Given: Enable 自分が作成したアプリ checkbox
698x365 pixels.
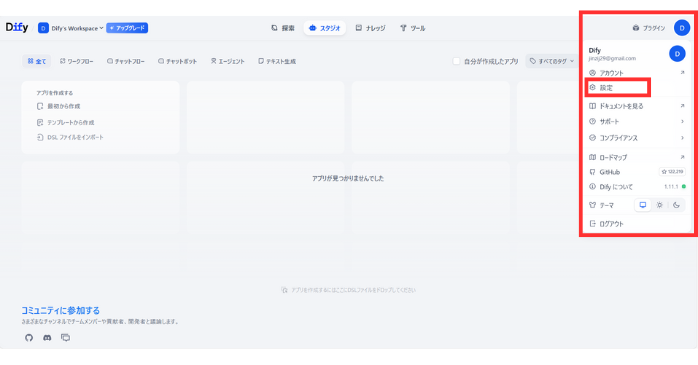Looking at the screenshot, I should (x=456, y=61).
